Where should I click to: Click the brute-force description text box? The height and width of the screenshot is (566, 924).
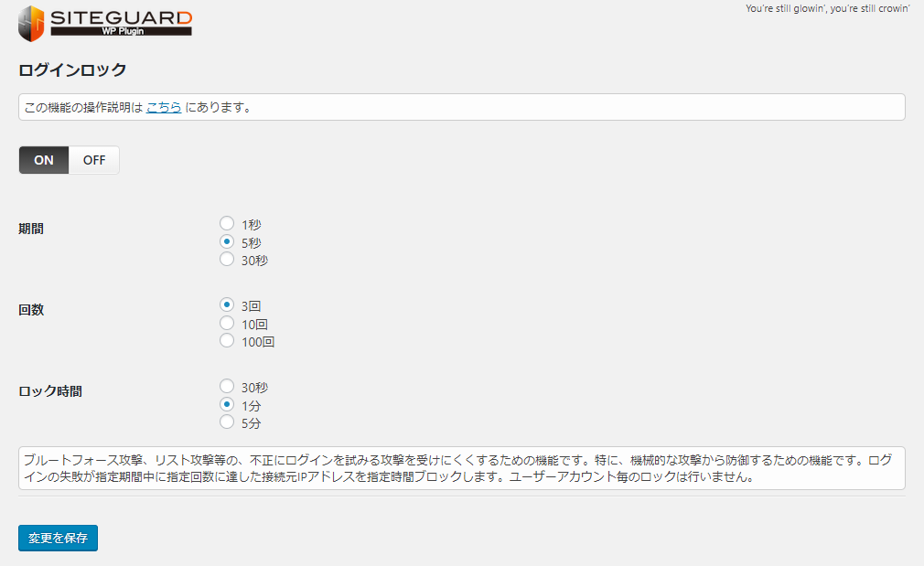click(461, 468)
